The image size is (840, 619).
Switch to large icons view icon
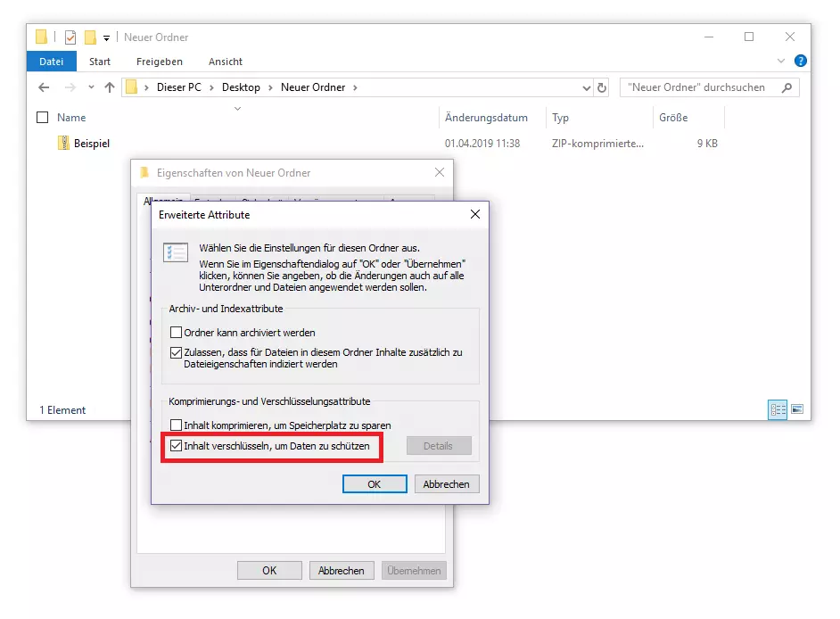coord(797,409)
